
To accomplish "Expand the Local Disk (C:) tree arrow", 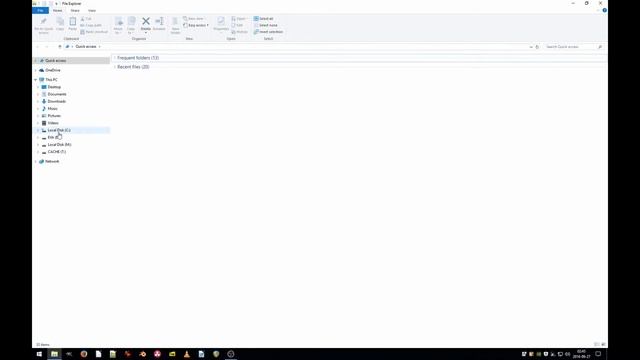I will 38,130.
